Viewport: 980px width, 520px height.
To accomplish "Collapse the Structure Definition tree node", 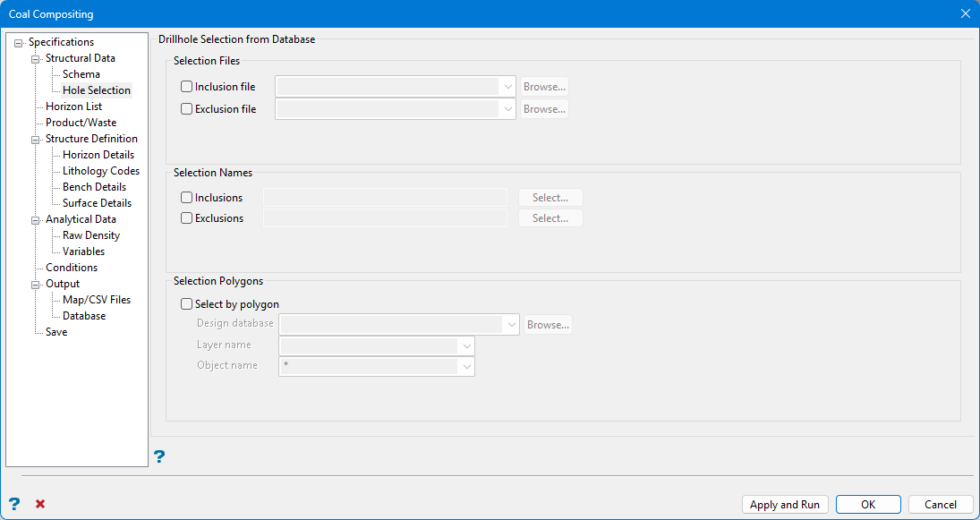I will point(37,140).
